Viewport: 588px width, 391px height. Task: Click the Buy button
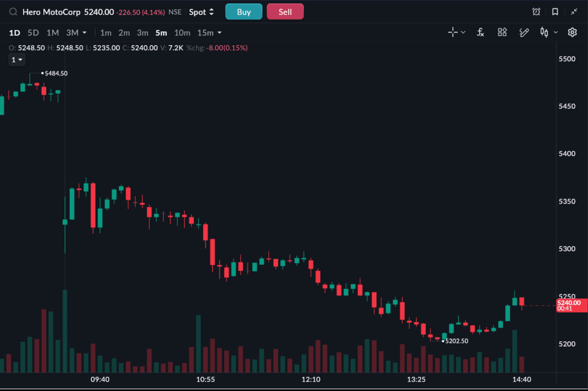coord(244,12)
